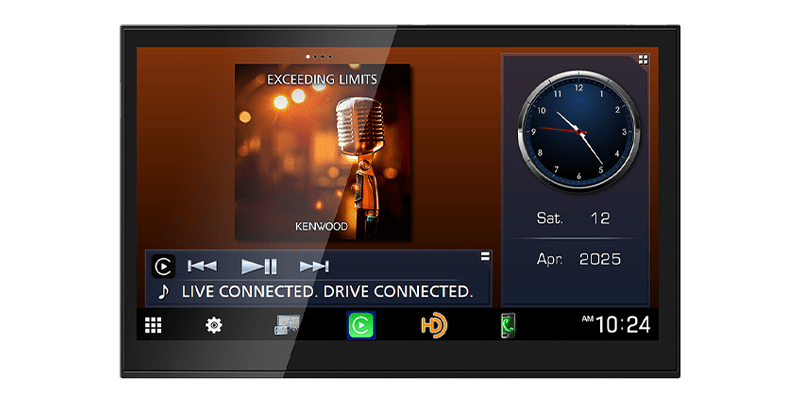Toggle play/pause playback
This screenshot has width=800, height=400.
point(259,266)
